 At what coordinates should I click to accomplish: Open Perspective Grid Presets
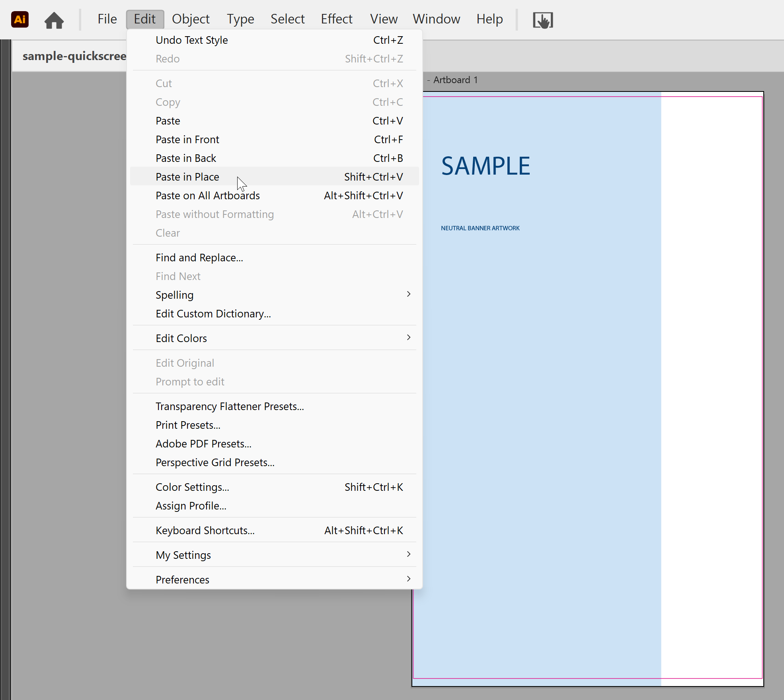point(275,463)
